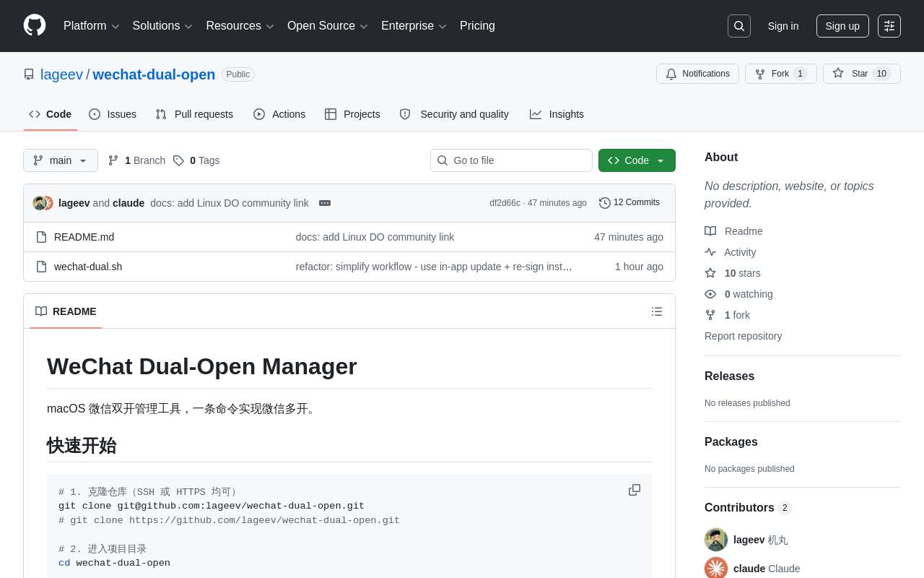Open the 12 Commits history
The height and width of the screenshot is (578, 924).
click(x=629, y=203)
